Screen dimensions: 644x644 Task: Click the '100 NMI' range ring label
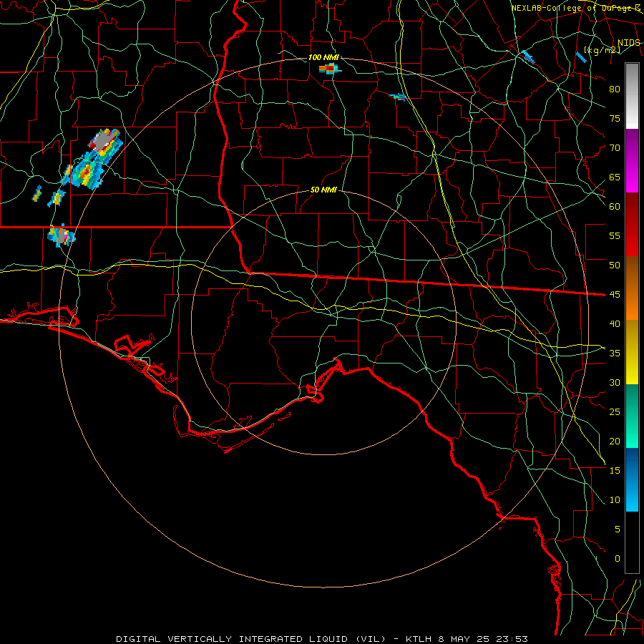[x=323, y=57]
